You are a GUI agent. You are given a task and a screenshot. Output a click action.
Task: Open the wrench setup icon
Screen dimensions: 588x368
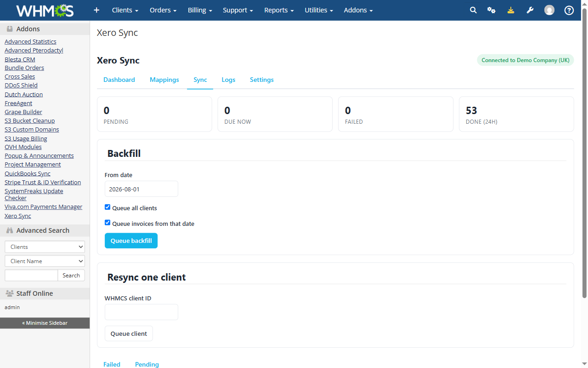point(530,10)
